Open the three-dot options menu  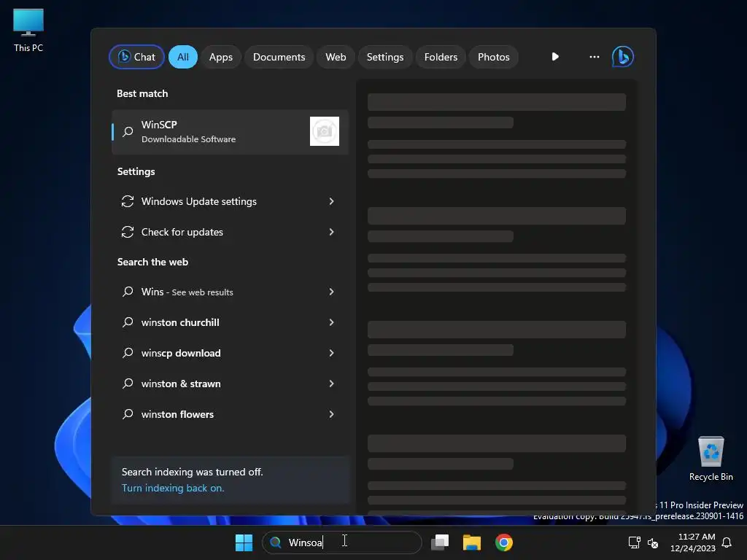point(594,57)
